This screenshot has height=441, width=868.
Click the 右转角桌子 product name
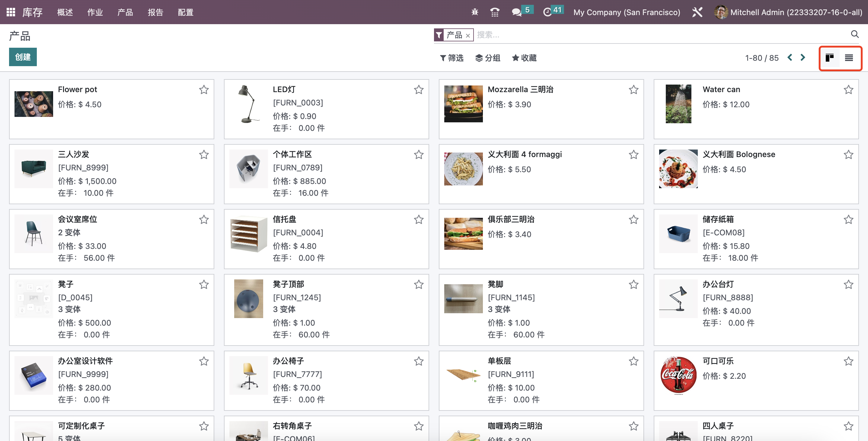pos(292,426)
